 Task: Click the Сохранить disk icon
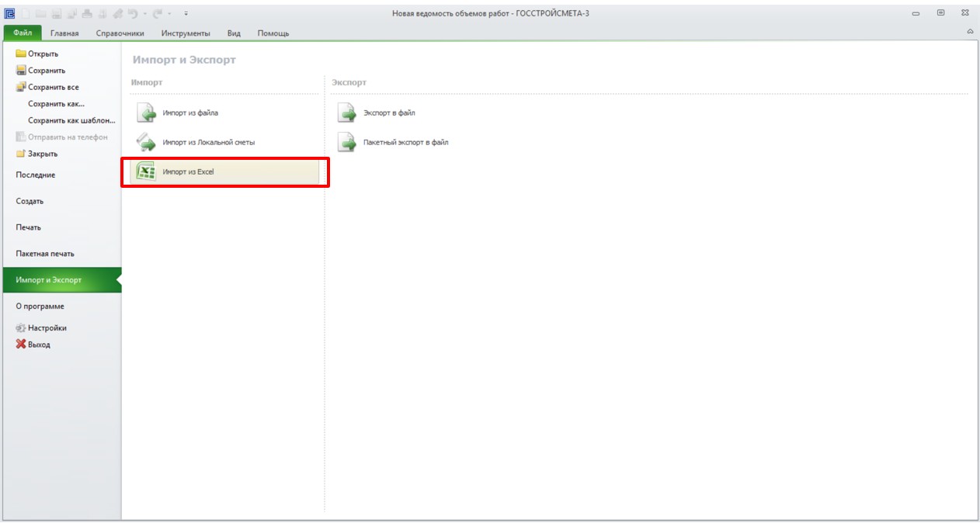tap(21, 71)
